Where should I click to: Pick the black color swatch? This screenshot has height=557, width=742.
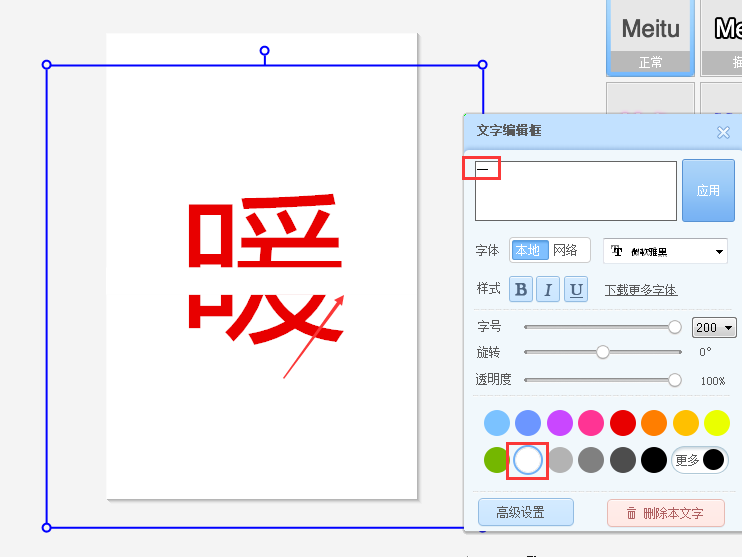654,460
